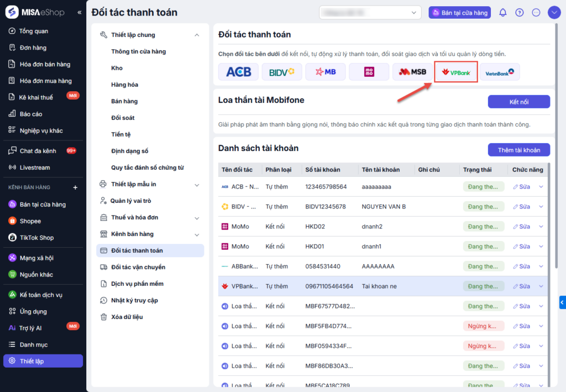
Task: Click the account list vertical scrollbar
Action: (x=549, y=274)
